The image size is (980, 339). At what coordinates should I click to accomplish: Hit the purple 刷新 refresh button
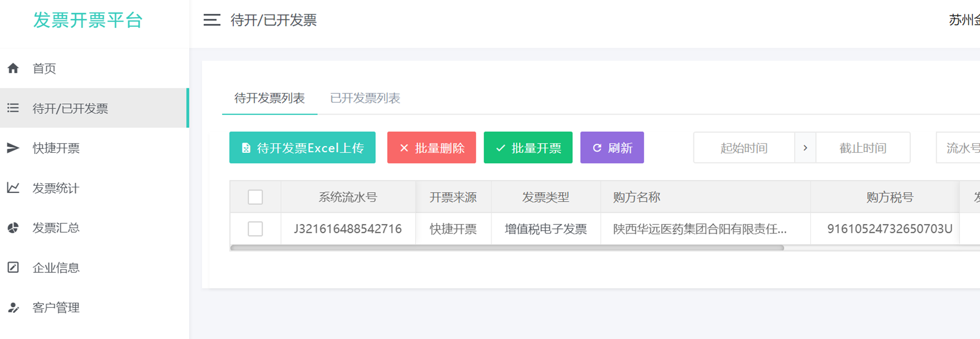(x=612, y=148)
